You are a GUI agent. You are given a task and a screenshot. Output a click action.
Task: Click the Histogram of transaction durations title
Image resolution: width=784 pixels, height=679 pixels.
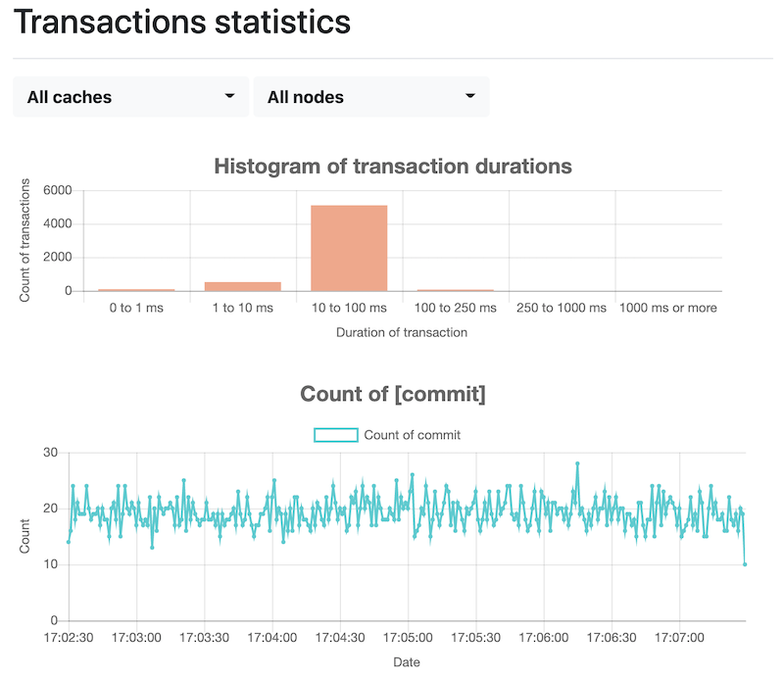click(x=392, y=167)
